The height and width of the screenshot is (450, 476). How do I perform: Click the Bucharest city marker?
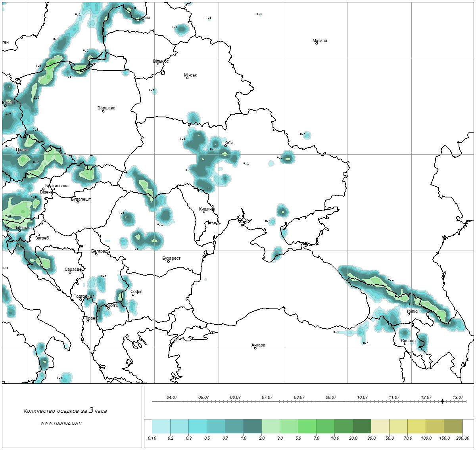[x=168, y=261]
